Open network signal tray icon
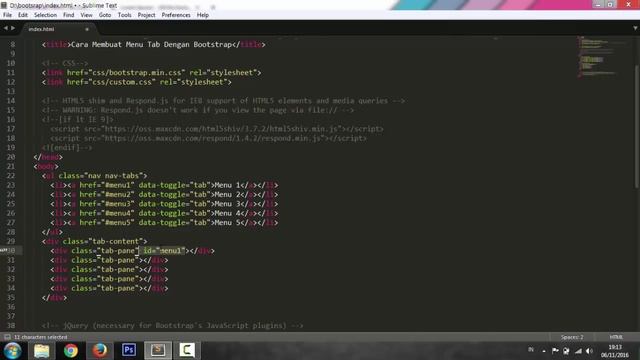Viewport: 640px width, 360px height. 578,351
